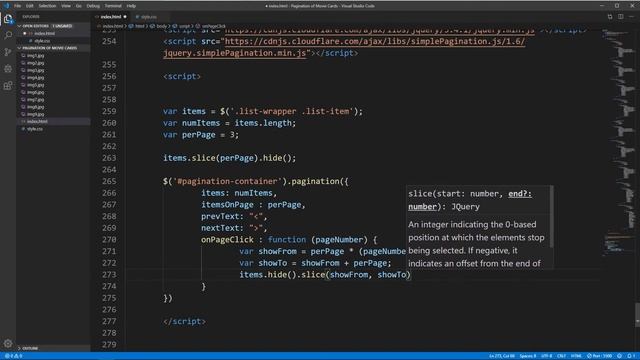Open notifications bell in status bar
The height and width of the screenshot is (360, 640).
[x=630, y=356]
